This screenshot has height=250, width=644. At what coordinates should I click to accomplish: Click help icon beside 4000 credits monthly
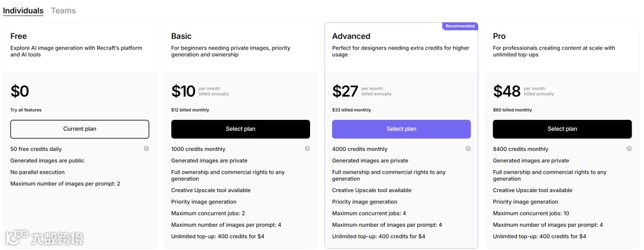pos(468,149)
